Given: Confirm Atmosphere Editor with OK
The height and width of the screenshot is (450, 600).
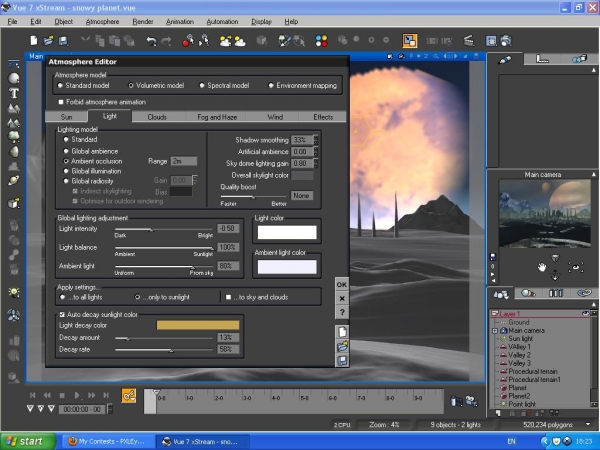Looking at the screenshot, I should [342, 284].
